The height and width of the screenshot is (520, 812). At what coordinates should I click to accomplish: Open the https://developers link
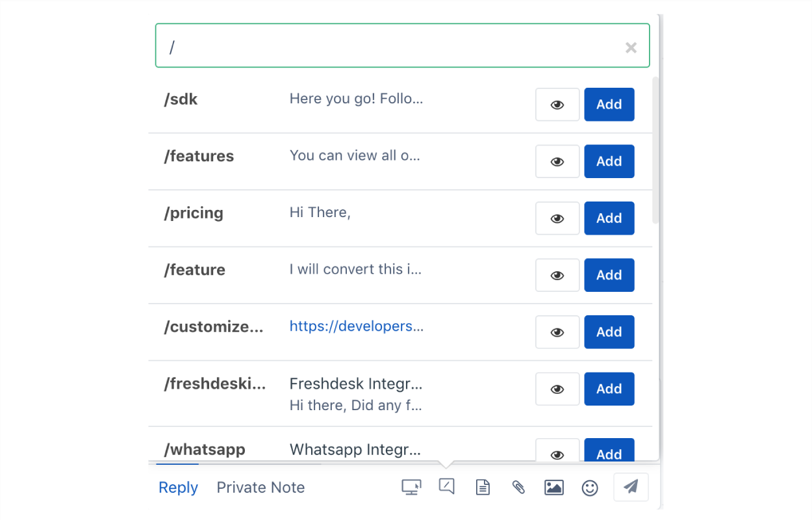pos(356,326)
